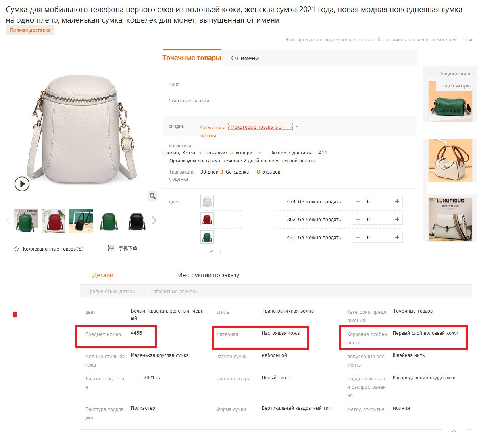
Task: Open the magnifier zoom icon under image
Action: click(152, 196)
